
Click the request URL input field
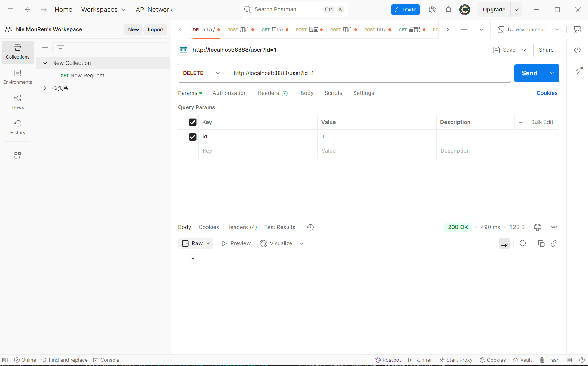pos(369,73)
